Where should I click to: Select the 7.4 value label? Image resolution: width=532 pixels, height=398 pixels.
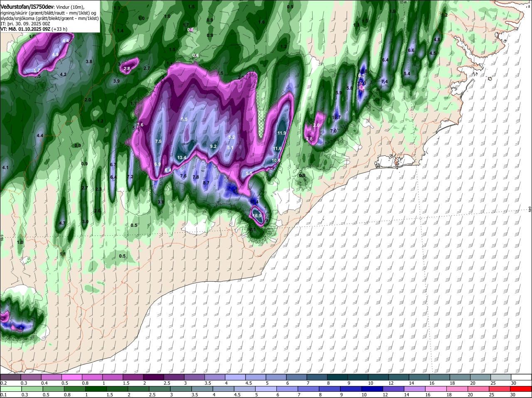[x=384, y=81]
